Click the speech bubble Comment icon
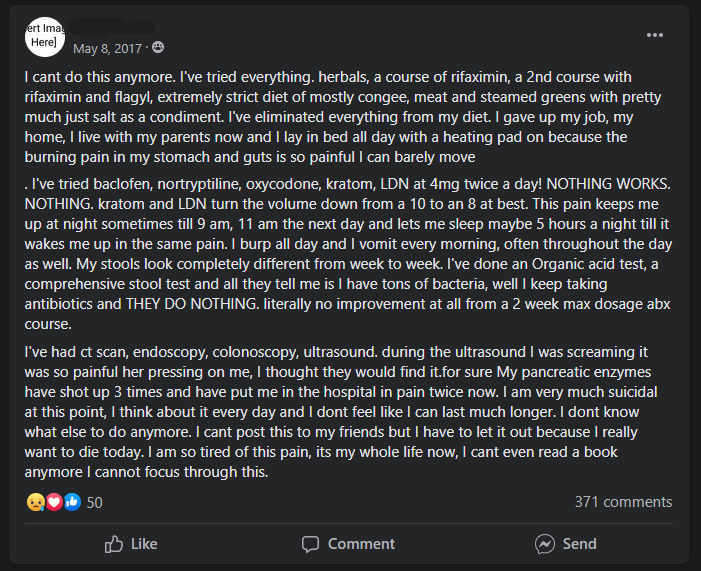Viewport: 701px width, 571px height. (x=310, y=544)
